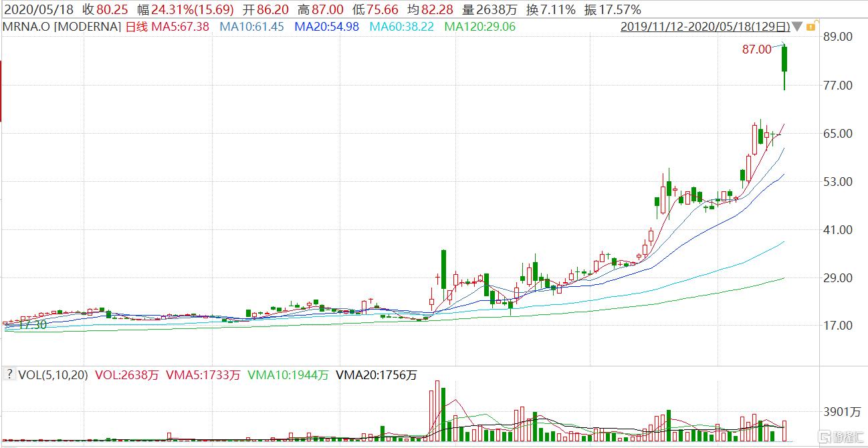Select the MA60:38.22 indicator label
Screen dimensions: 868x448
tap(401, 27)
